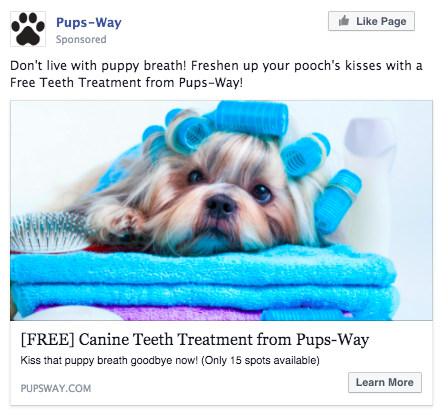Click the 'Only 15 spots available' text

tap(260, 360)
